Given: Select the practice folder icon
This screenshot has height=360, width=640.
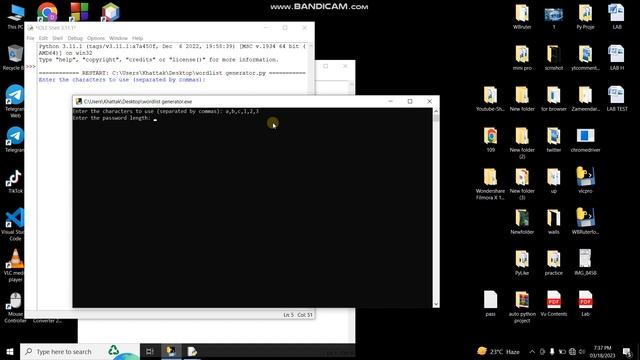Looking at the screenshot, I should 553,262.
